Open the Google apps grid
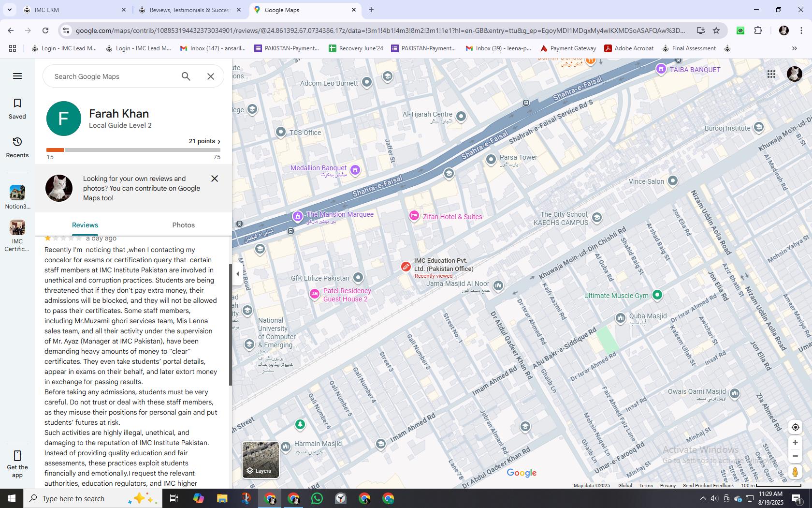 [x=771, y=74]
